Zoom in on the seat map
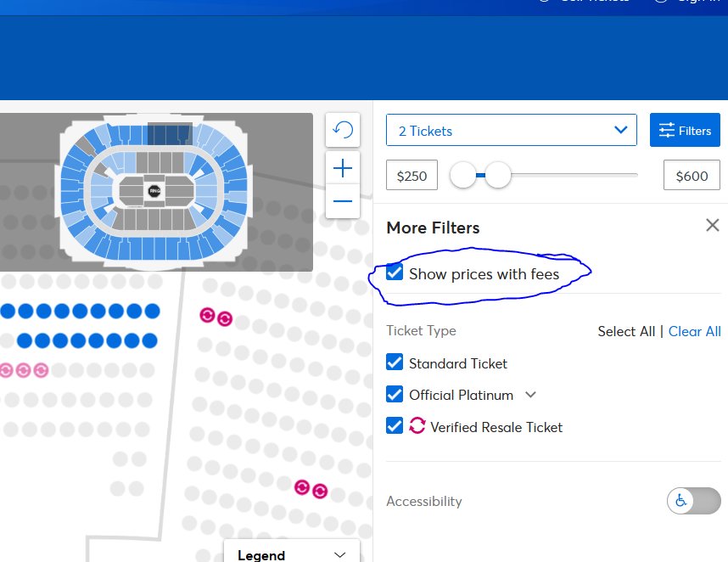 coord(343,168)
